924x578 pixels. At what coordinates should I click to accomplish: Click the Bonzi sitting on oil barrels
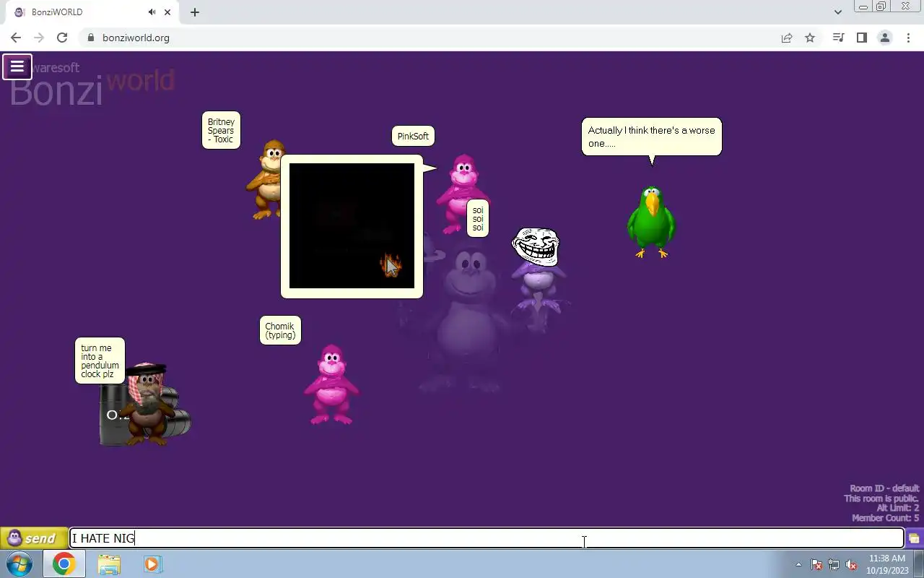(147, 405)
